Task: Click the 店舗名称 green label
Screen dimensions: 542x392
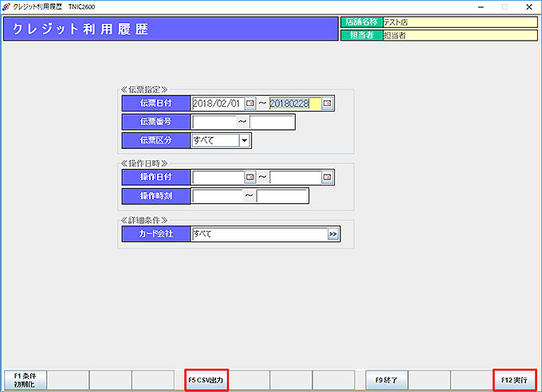Action: pos(362,22)
